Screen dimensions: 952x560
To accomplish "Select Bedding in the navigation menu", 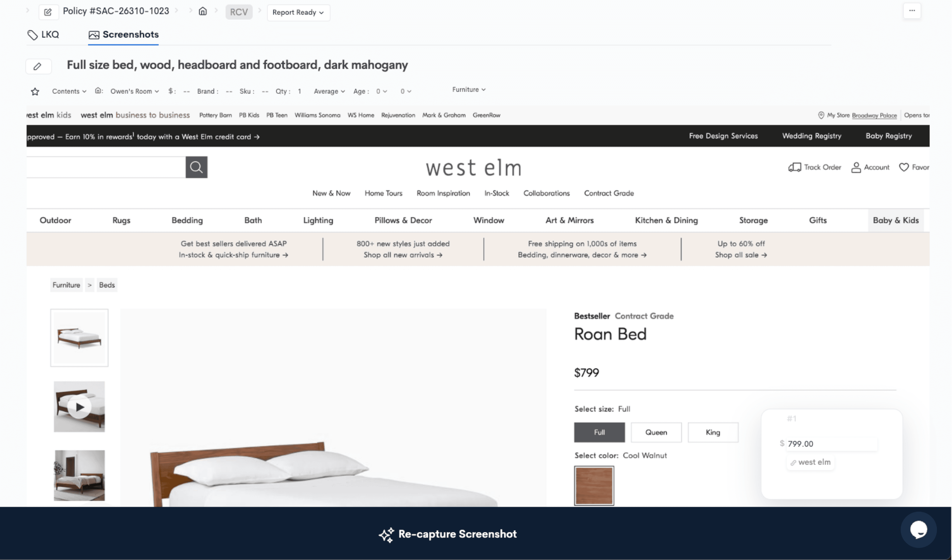I will click(x=187, y=220).
